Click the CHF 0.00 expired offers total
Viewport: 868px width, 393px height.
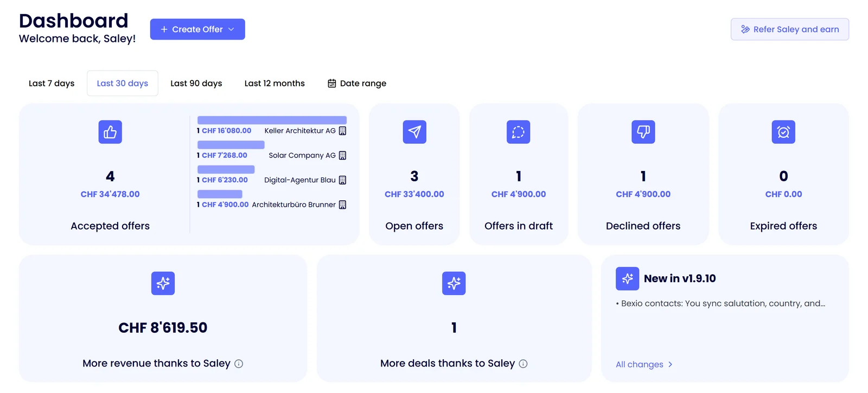coord(783,194)
